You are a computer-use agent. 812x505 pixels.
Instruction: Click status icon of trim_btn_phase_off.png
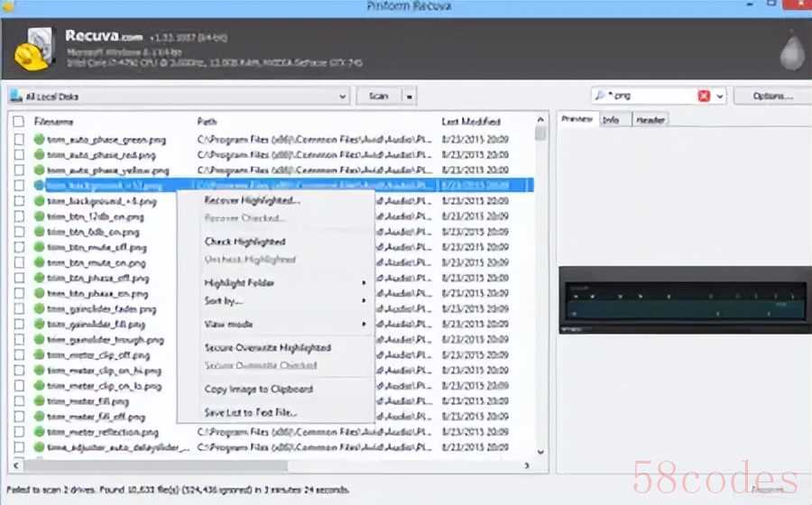39,278
